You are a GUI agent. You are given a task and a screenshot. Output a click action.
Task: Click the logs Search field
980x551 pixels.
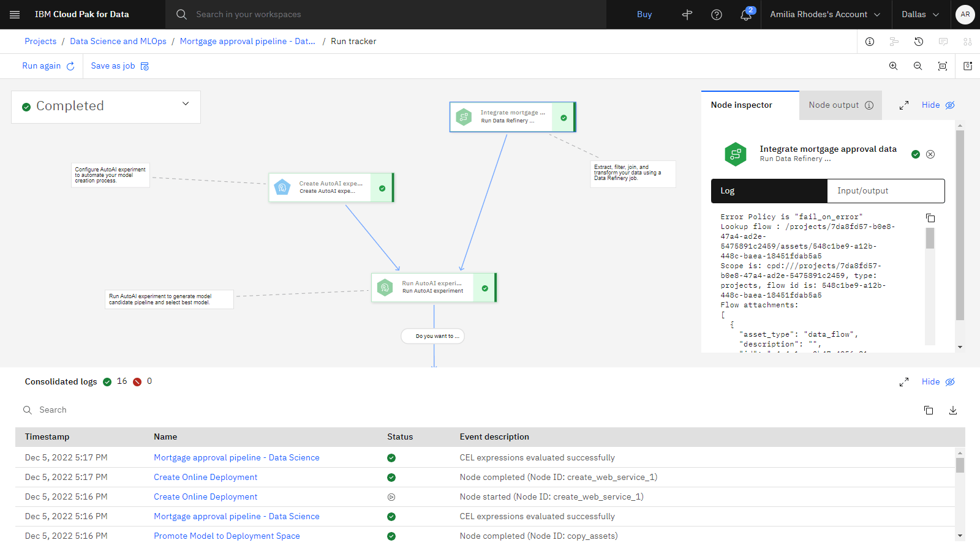(466, 410)
